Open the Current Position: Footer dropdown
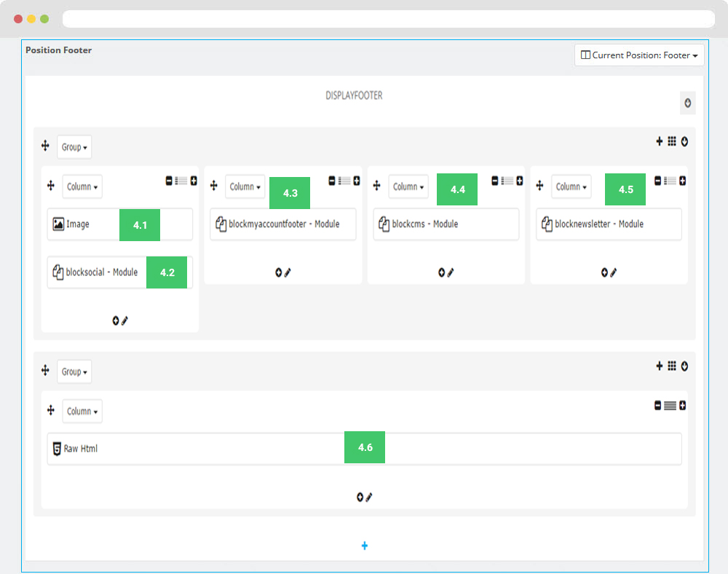This screenshot has height=574, width=728. pyautogui.click(x=639, y=55)
